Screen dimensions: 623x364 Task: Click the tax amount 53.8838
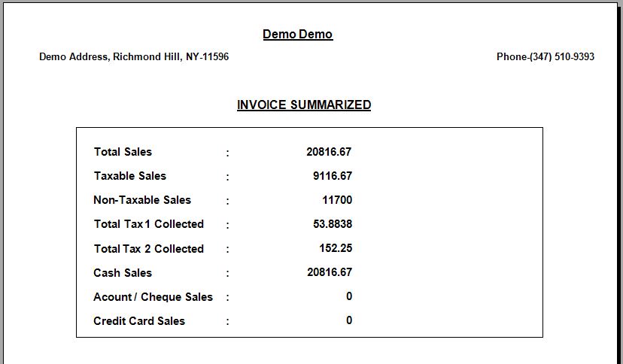point(333,224)
